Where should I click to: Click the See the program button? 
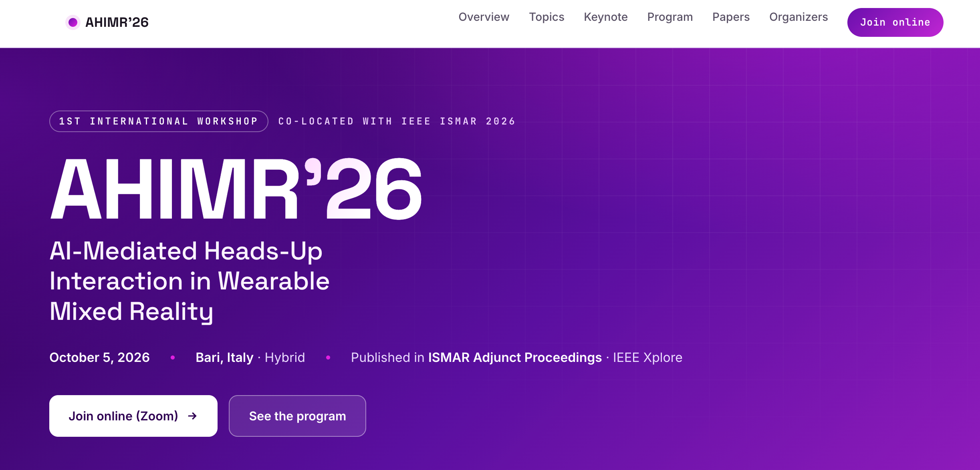coord(297,416)
